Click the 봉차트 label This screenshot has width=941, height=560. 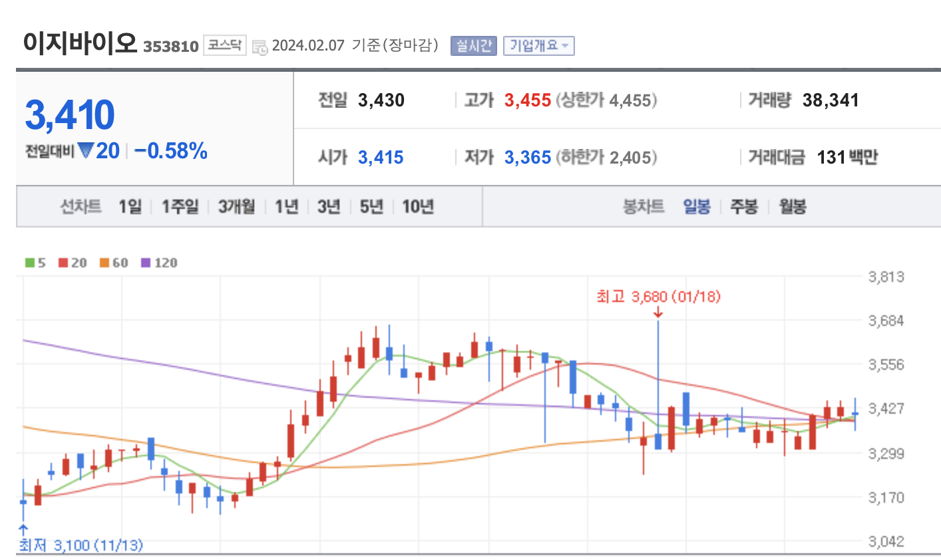(644, 207)
